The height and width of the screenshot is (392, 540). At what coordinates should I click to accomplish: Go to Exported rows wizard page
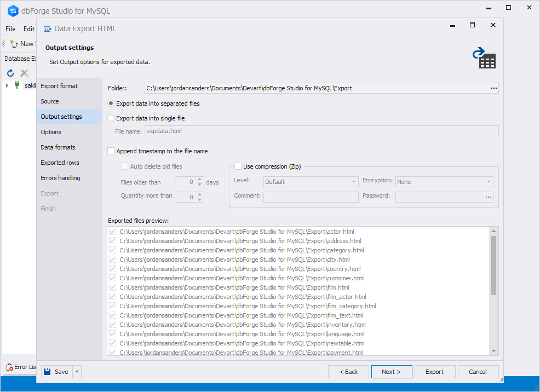click(70, 163)
